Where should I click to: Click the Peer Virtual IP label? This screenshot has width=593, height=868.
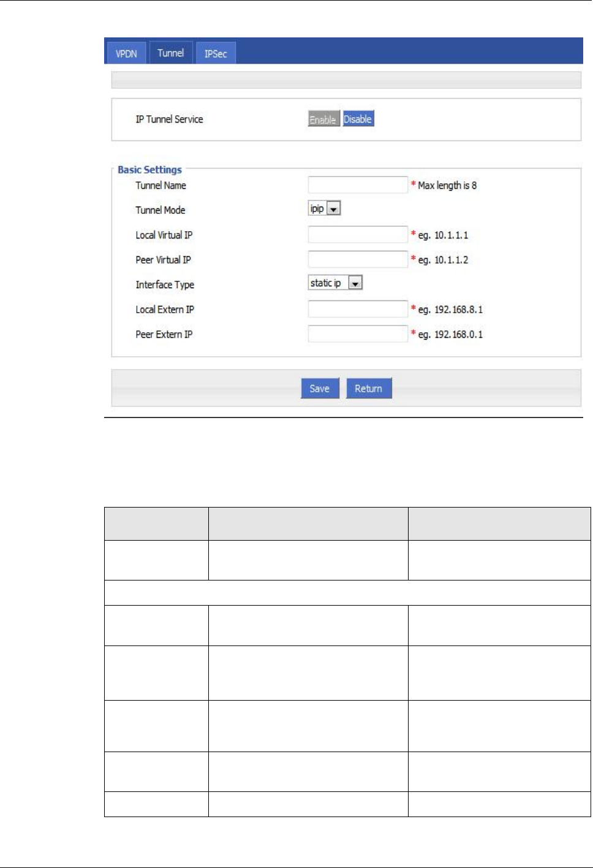click(163, 260)
